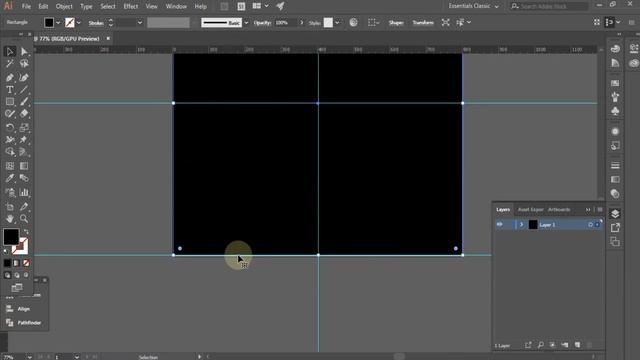Screen dimensions: 640x360
Task: Select the Eyedropper tool
Action: click(10, 178)
